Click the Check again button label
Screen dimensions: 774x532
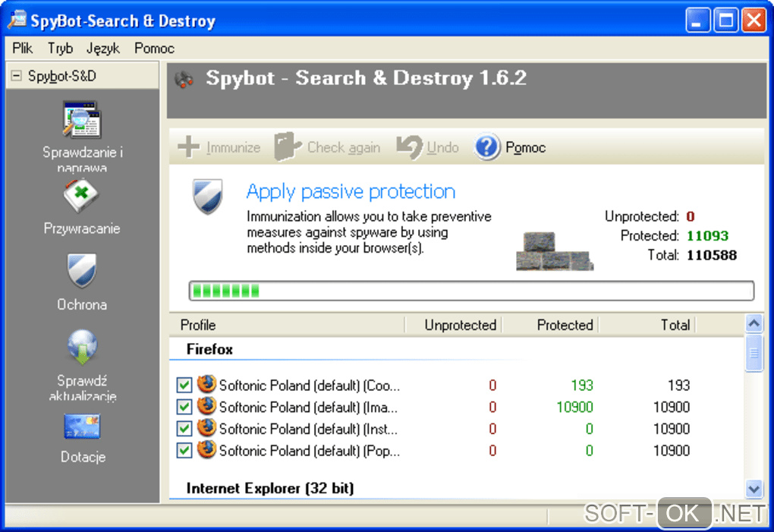point(344,147)
